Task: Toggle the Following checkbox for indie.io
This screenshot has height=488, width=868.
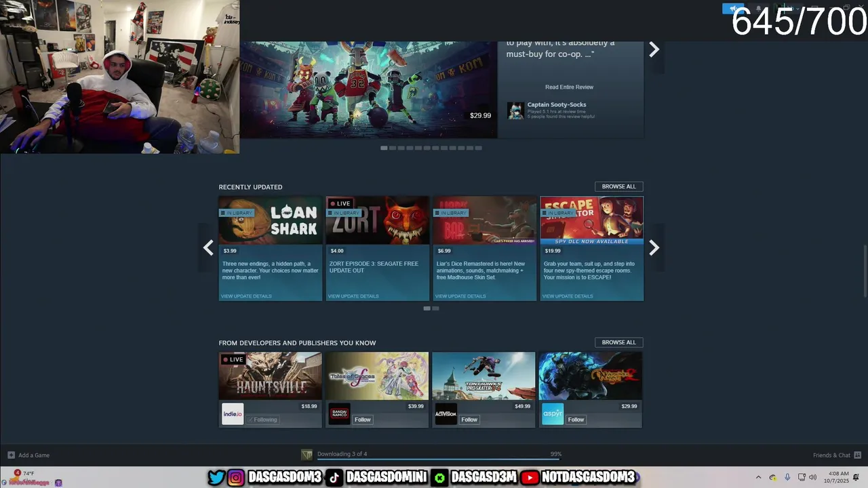Action: (250, 420)
